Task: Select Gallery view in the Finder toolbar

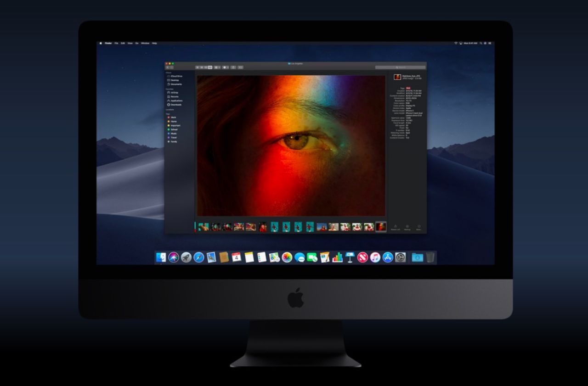Action: pyautogui.click(x=210, y=67)
